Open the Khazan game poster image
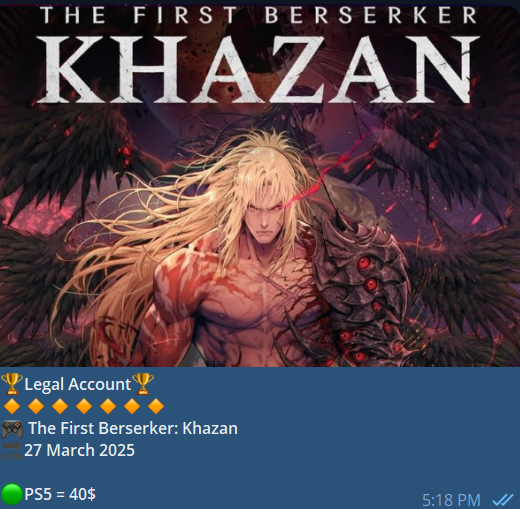Image resolution: width=520 pixels, height=509 pixels. 260,185
